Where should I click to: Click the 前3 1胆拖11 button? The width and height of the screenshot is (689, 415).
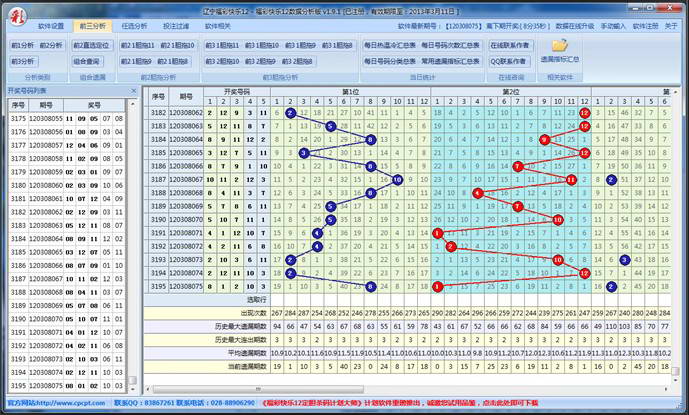coord(222,45)
